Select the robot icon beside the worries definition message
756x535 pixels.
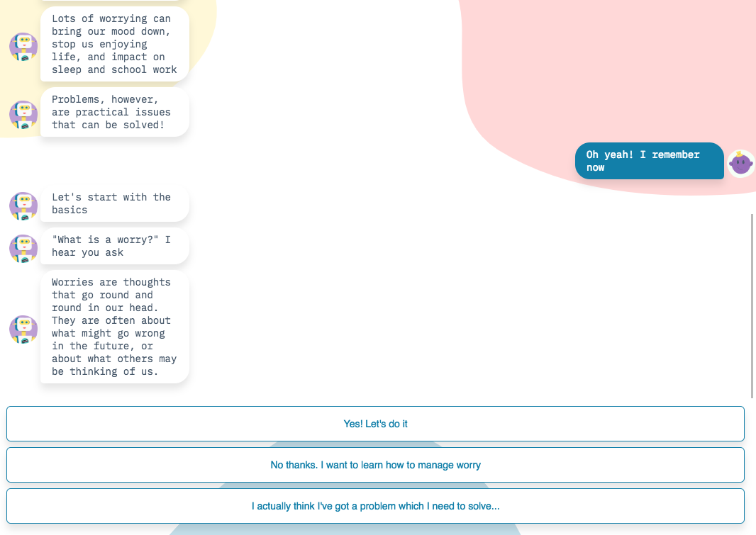click(x=23, y=330)
